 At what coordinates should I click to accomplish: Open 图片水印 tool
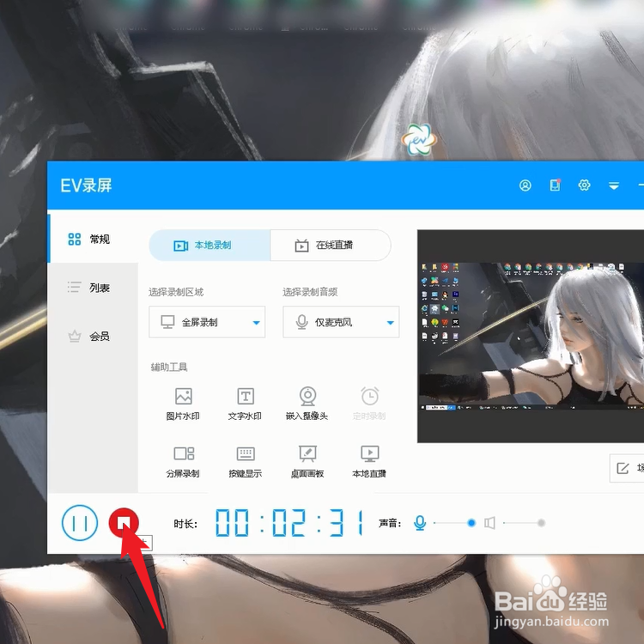[x=183, y=404]
